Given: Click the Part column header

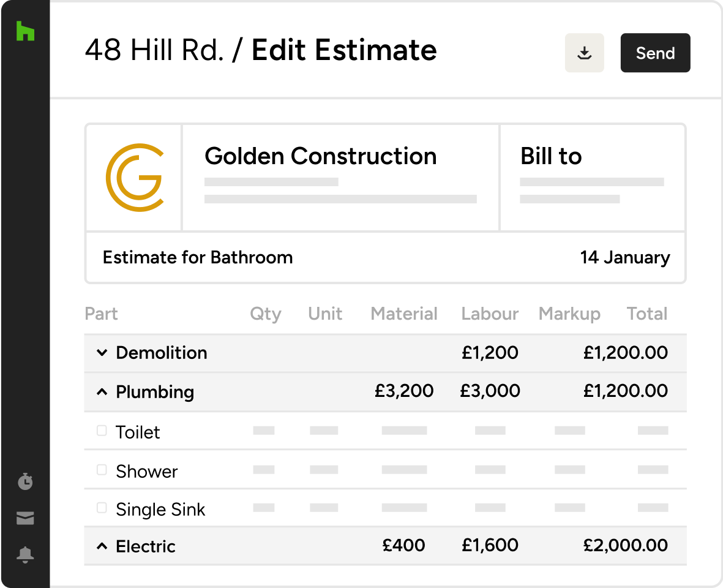Looking at the screenshot, I should click(x=102, y=314).
